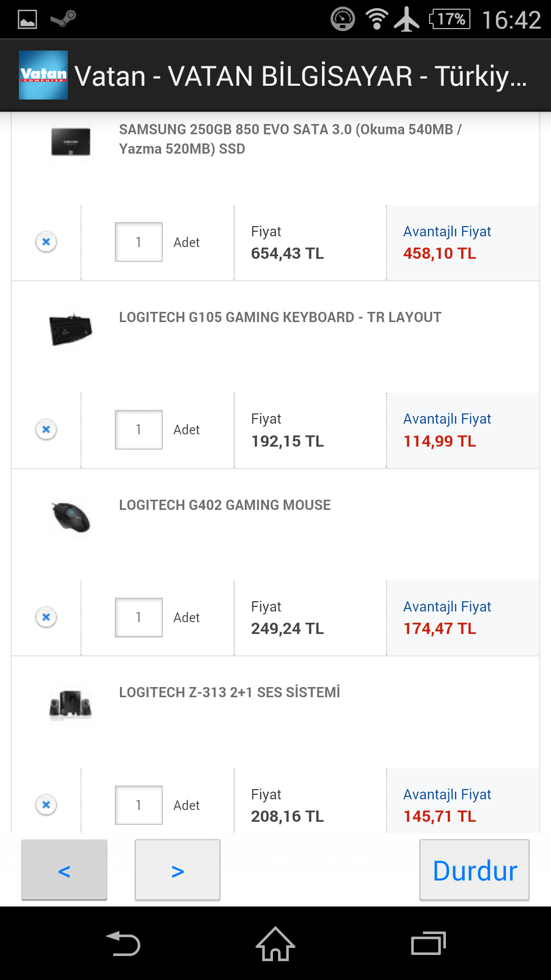551x980 pixels.
Task: Edit quantity field for Logitech Z-313 speakers
Action: point(138,805)
